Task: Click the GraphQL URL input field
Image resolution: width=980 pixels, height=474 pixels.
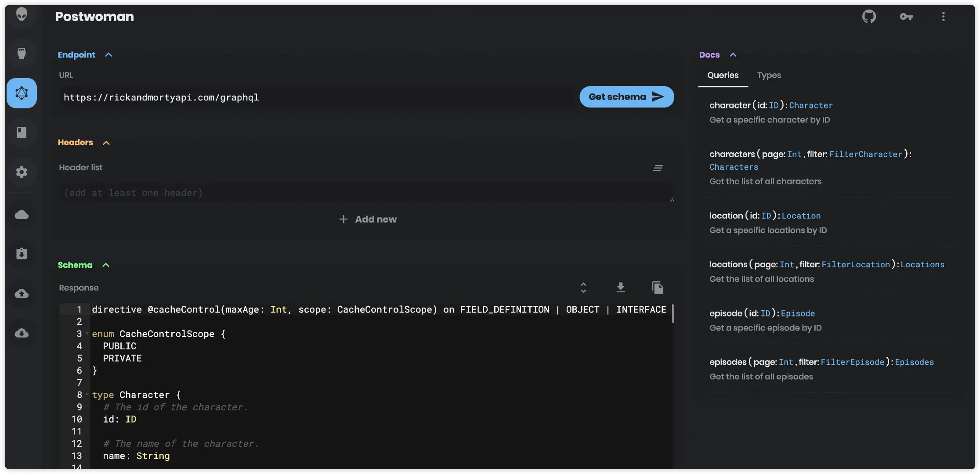Action: pyautogui.click(x=316, y=97)
